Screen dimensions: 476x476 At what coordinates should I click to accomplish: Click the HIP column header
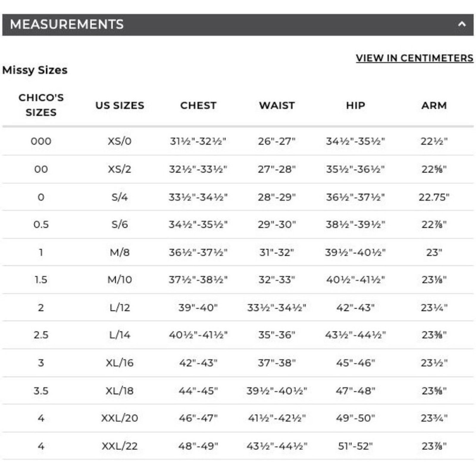click(355, 105)
